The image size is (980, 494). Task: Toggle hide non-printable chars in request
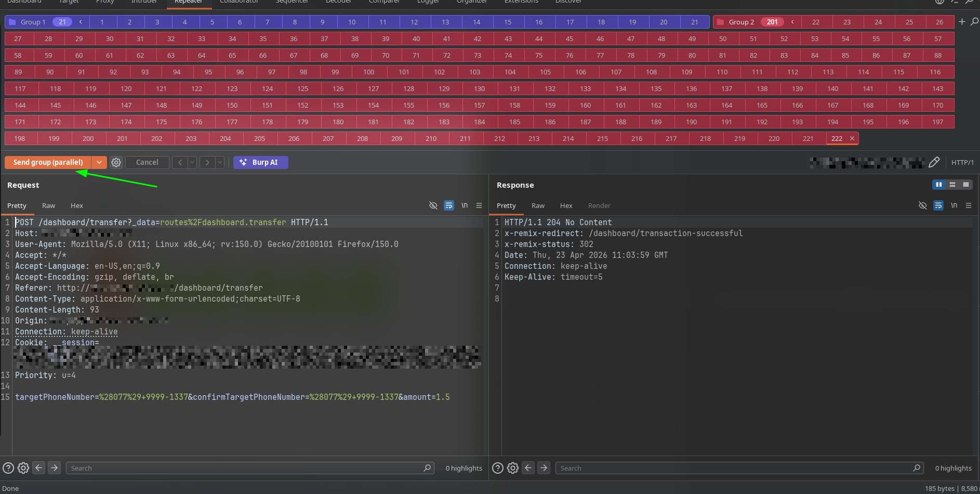(x=433, y=205)
